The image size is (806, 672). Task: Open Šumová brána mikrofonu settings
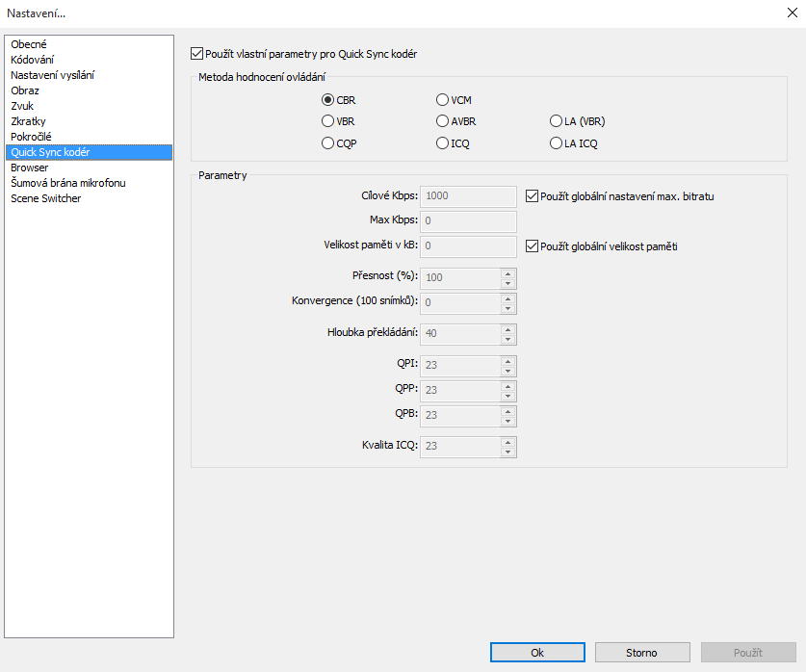click(x=67, y=183)
